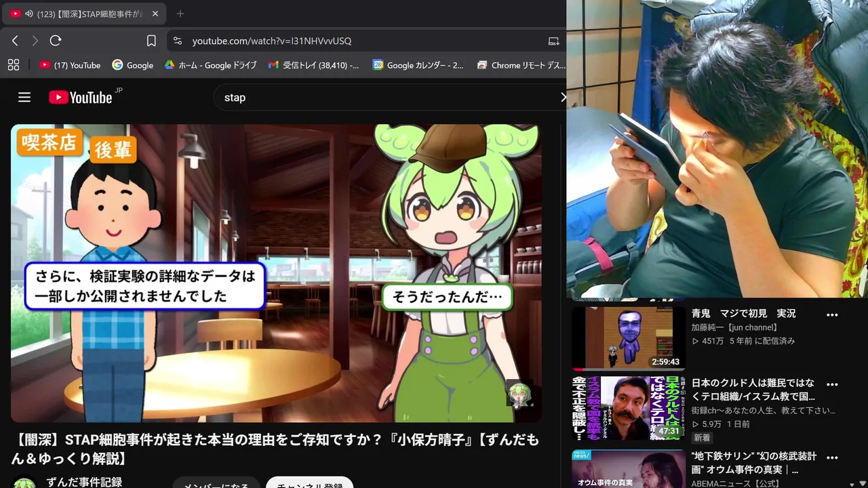Image resolution: width=868 pixels, height=488 pixels.
Task: Go to YouTube home via logo
Action: click(81, 97)
